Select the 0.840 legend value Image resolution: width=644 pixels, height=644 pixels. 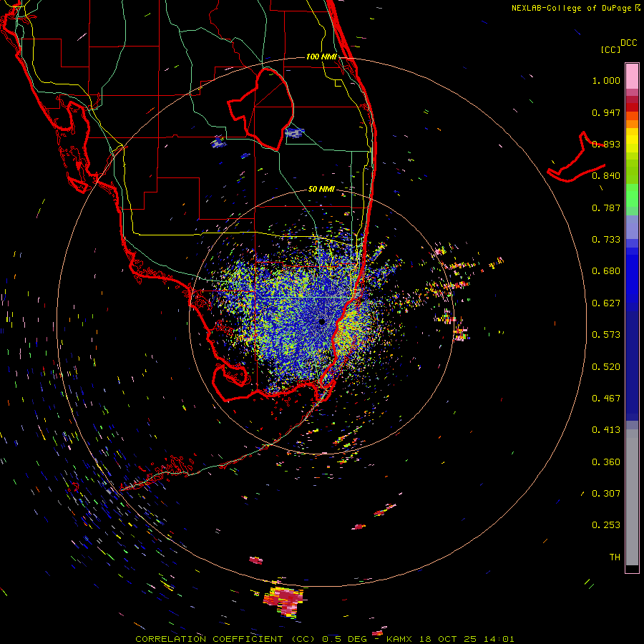pyautogui.click(x=606, y=176)
